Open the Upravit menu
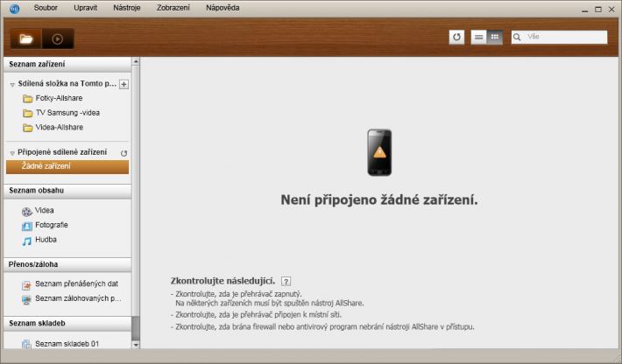 85,8
